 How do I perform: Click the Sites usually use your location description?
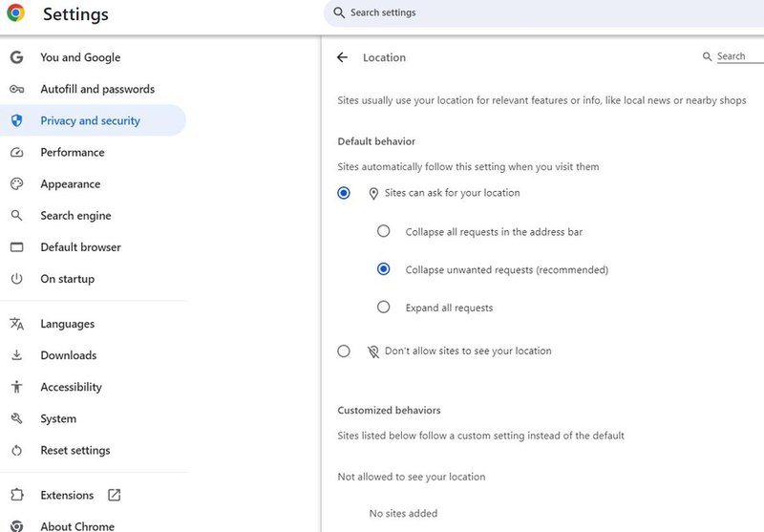[x=541, y=100]
